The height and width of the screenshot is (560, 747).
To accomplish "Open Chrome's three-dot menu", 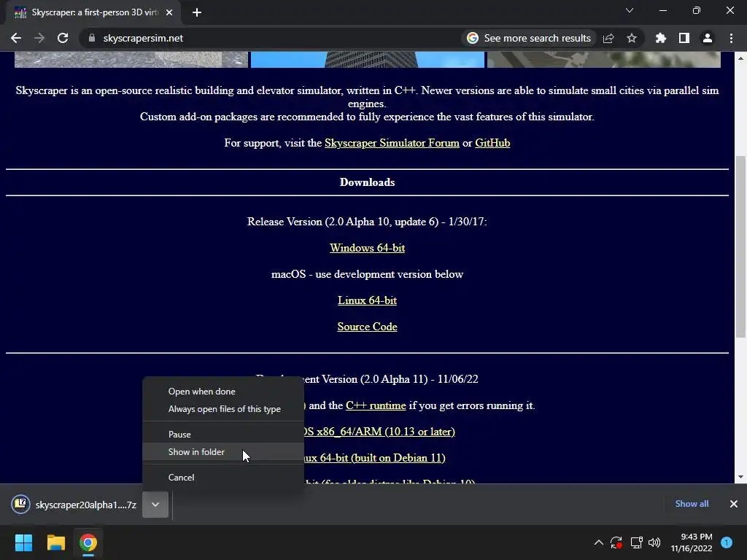I will (x=731, y=38).
